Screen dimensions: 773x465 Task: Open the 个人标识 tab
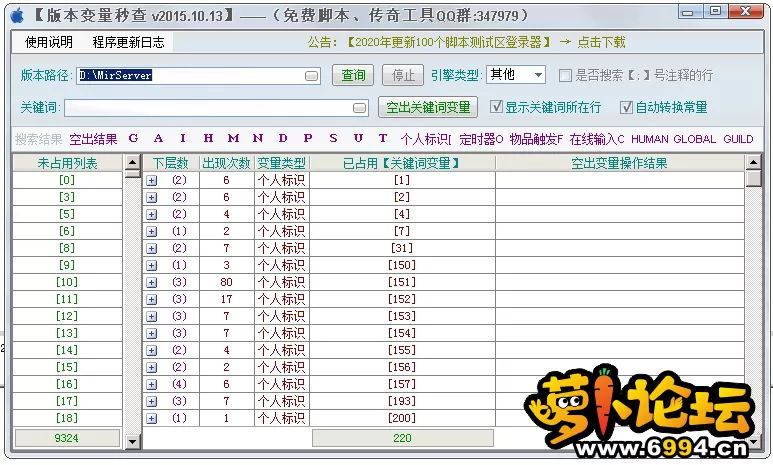point(425,140)
